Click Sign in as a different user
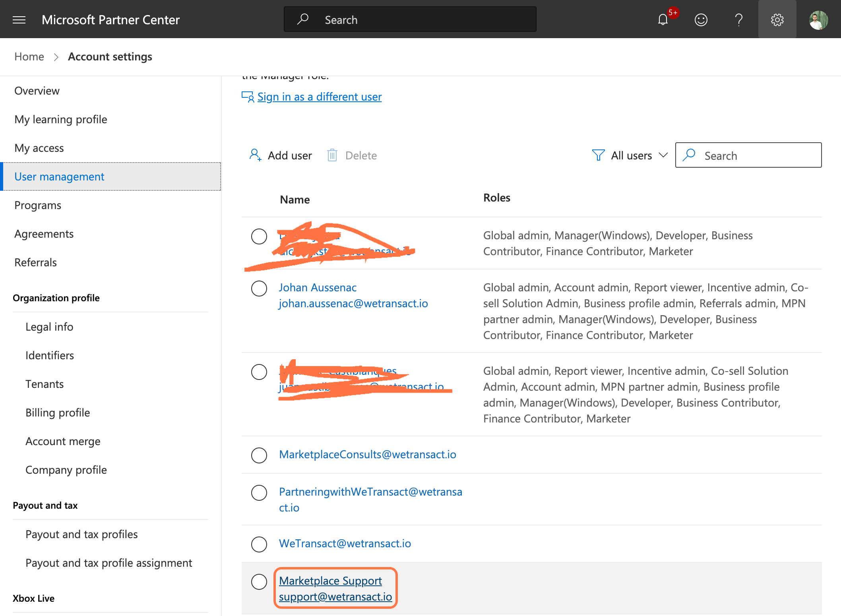Viewport: 841px width, 616px height. coord(319,97)
